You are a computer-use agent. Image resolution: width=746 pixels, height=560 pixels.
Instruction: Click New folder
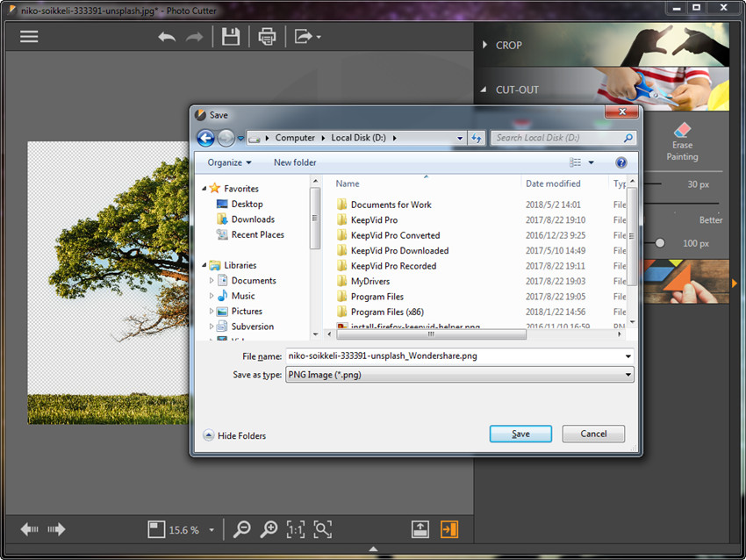(x=295, y=162)
